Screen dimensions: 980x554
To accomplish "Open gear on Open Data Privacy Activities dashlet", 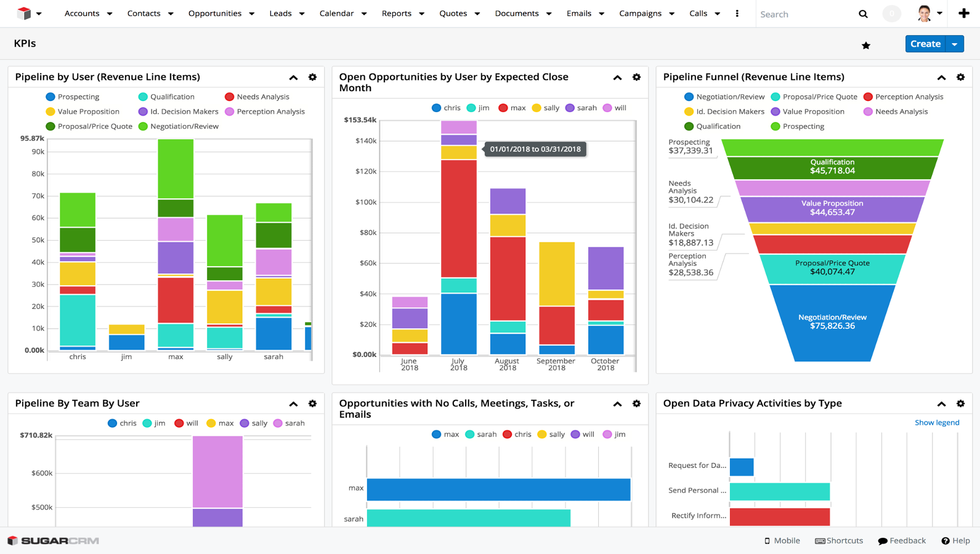I will [x=960, y=404].
